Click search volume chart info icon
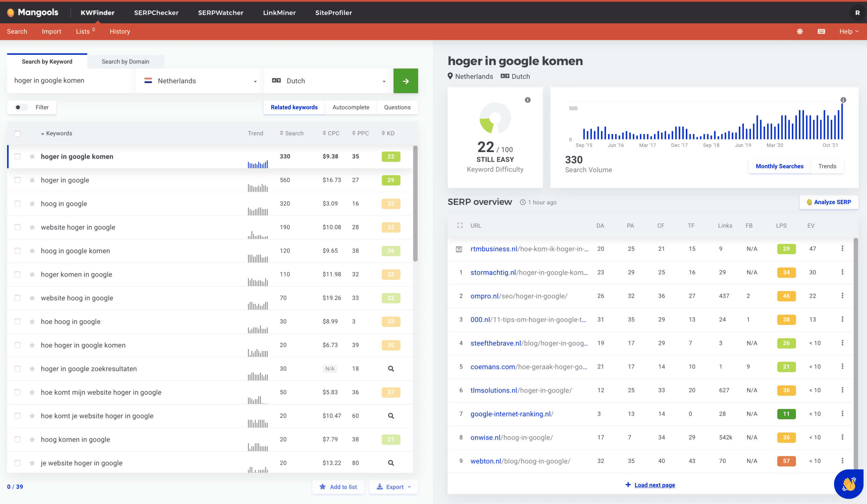Viewport: 867px width, 504px height. (843, 100)
